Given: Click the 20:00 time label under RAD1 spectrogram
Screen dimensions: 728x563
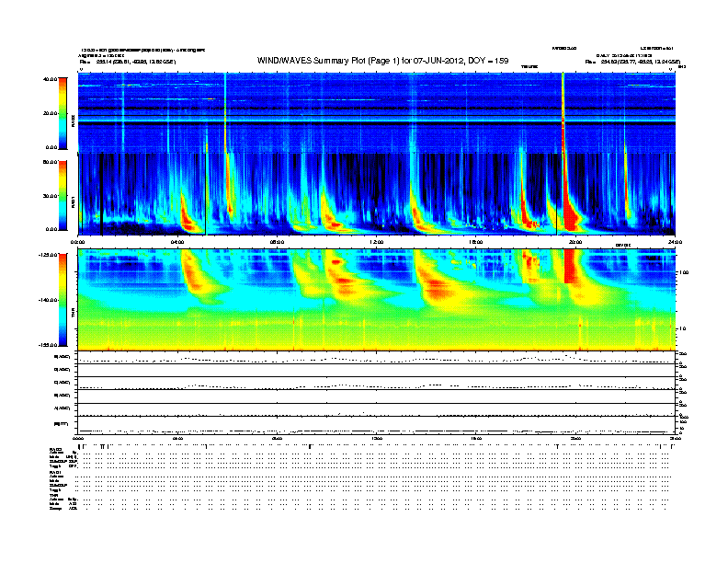Looking at the screenshot, I should point(575,242).
